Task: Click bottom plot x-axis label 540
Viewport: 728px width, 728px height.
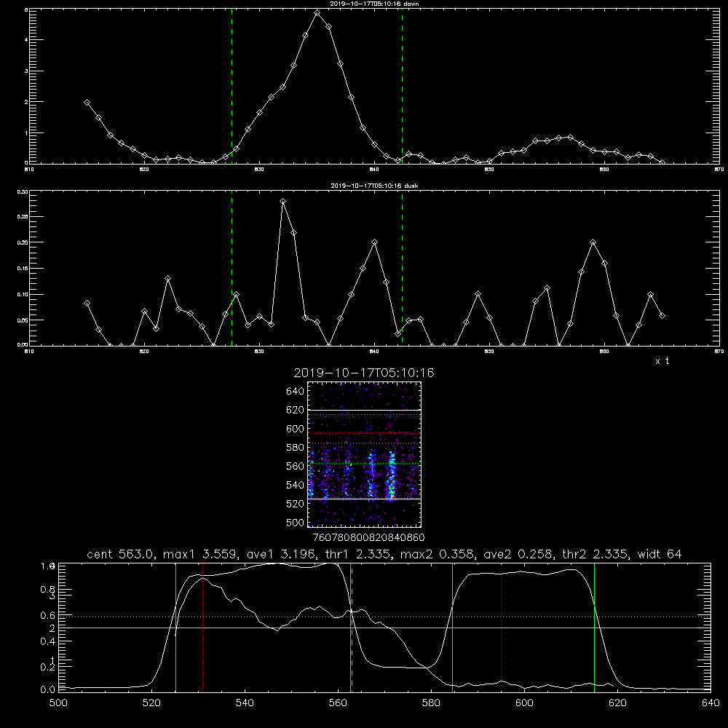Action: pos(245,703)
